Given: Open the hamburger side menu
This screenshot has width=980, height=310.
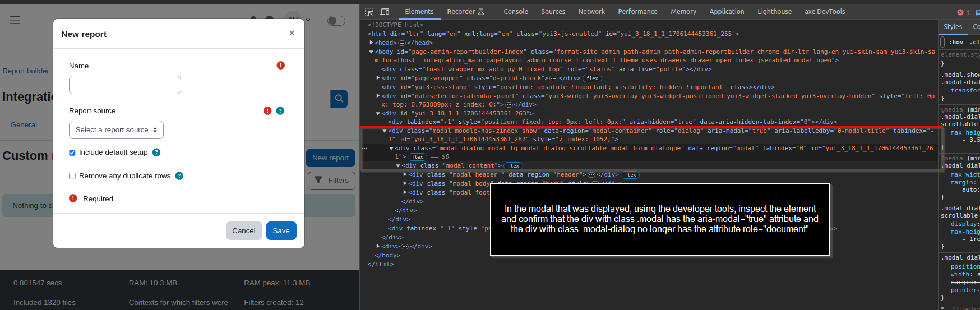Looking at the screenshot, I should pyautogui.click(x=15, y=20).
